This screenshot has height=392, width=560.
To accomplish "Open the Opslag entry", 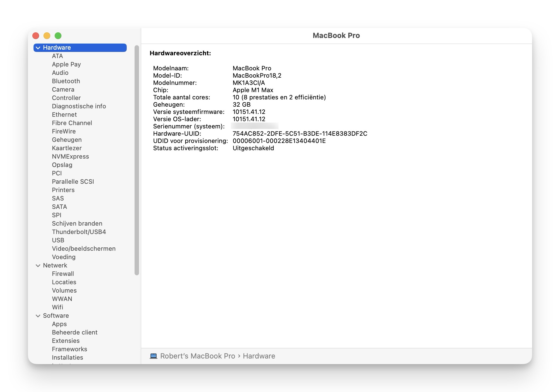I will coord(62,165).
